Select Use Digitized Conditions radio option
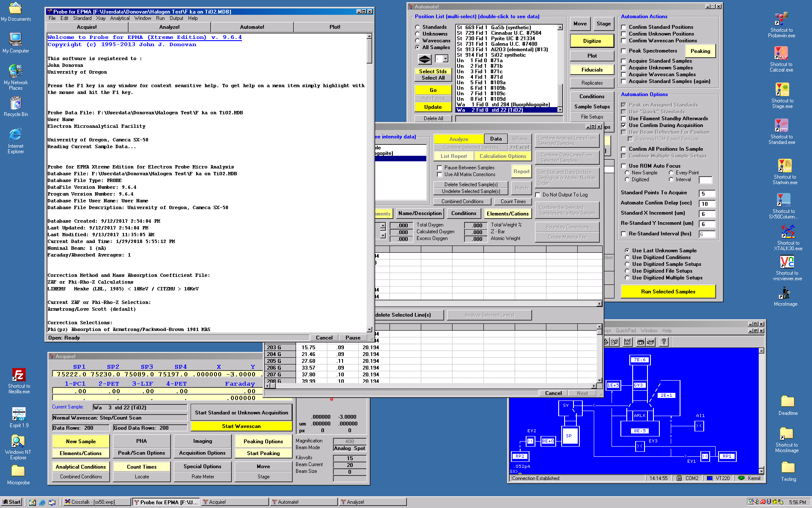The width and height of the screenshot is (812, 508). click(x=627, y=257)
